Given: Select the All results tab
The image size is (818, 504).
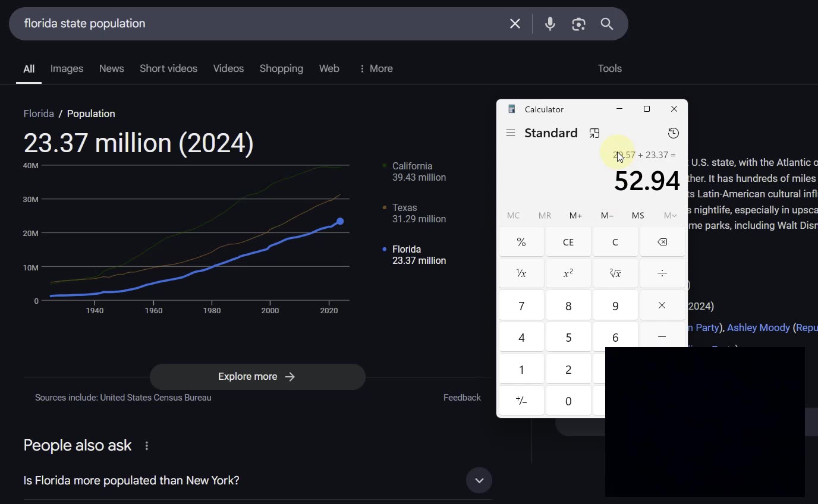Looking at the screenshot, I should click(x=29, y=68).
